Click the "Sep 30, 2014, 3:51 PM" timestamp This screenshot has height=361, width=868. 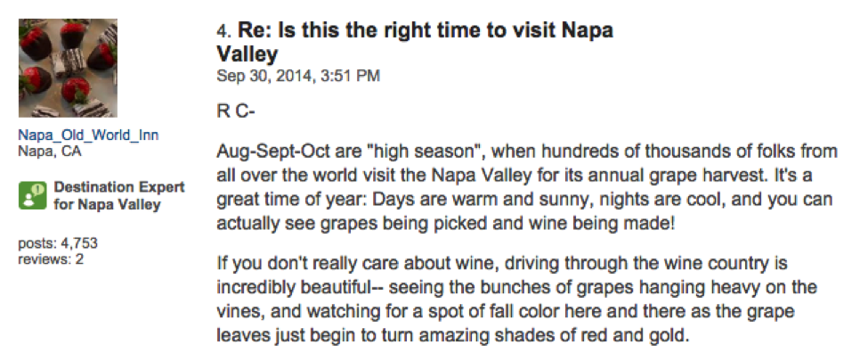(298, 76)
